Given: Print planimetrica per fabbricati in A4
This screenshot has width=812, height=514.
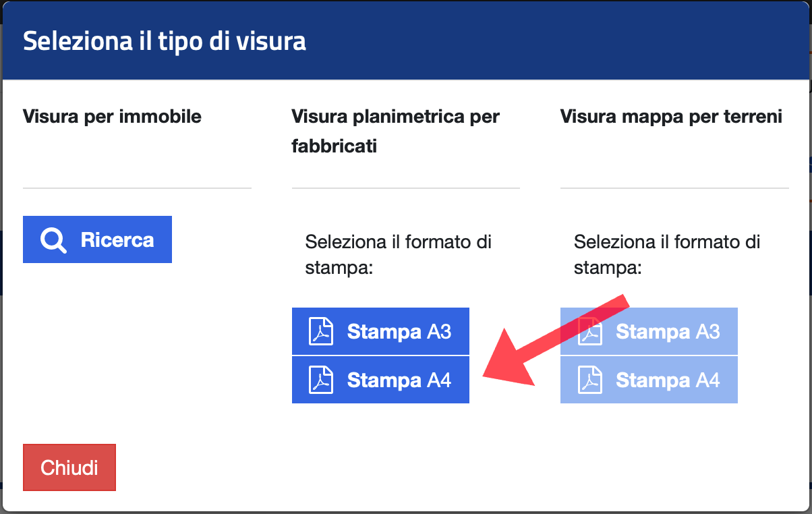Looking at the screenshot, I should pyautogui.click(x=380, y=380).
